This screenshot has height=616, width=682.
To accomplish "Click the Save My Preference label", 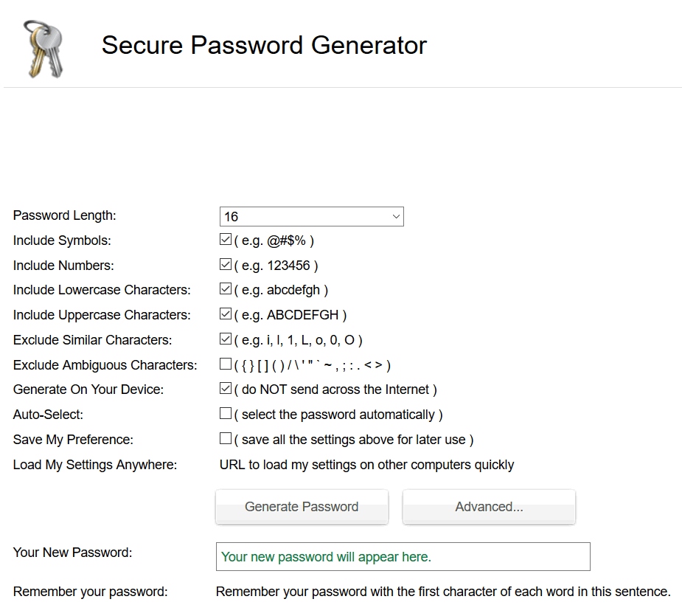I will click(x=73, y=440).
